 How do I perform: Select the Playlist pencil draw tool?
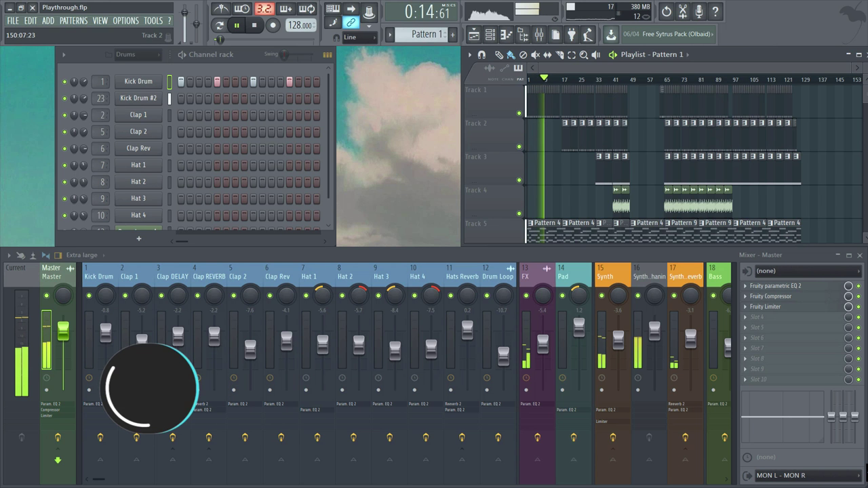[x=499, y=56]
